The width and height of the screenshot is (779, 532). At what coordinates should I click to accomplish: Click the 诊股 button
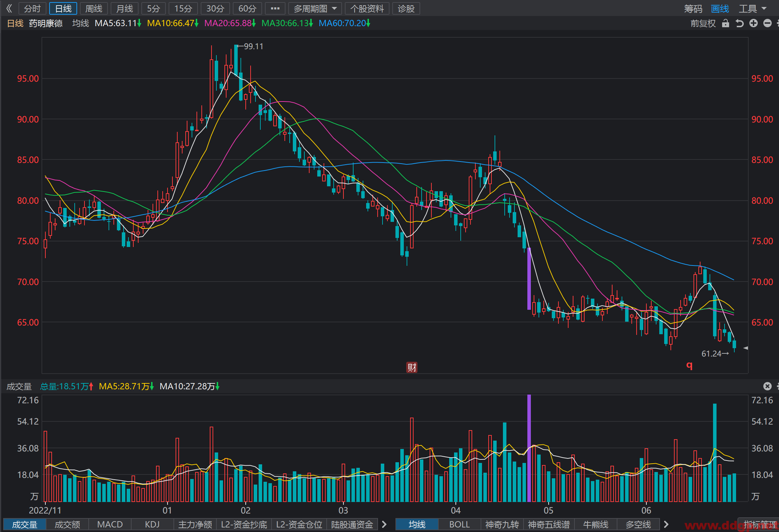(x=406, y=8)
